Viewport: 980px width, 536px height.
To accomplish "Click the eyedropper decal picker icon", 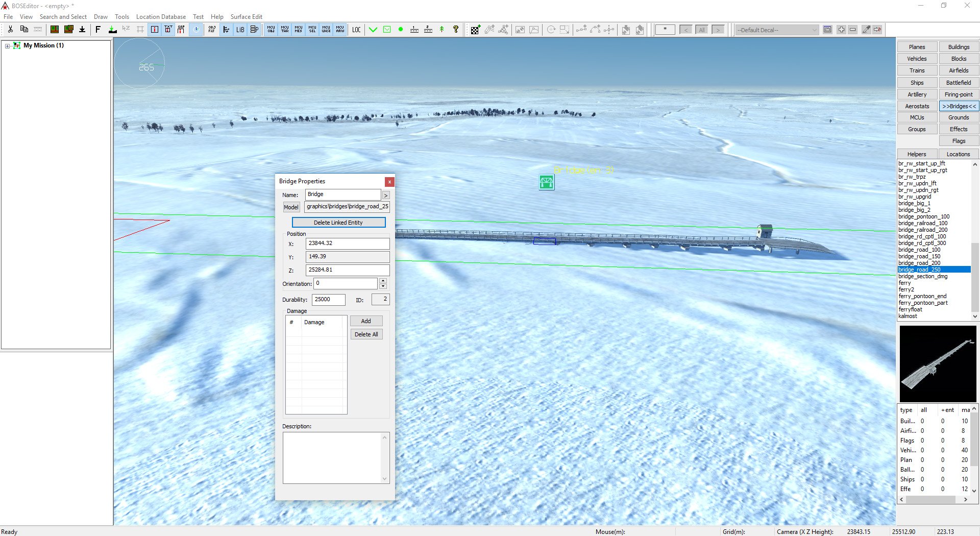I will [866, 30].
